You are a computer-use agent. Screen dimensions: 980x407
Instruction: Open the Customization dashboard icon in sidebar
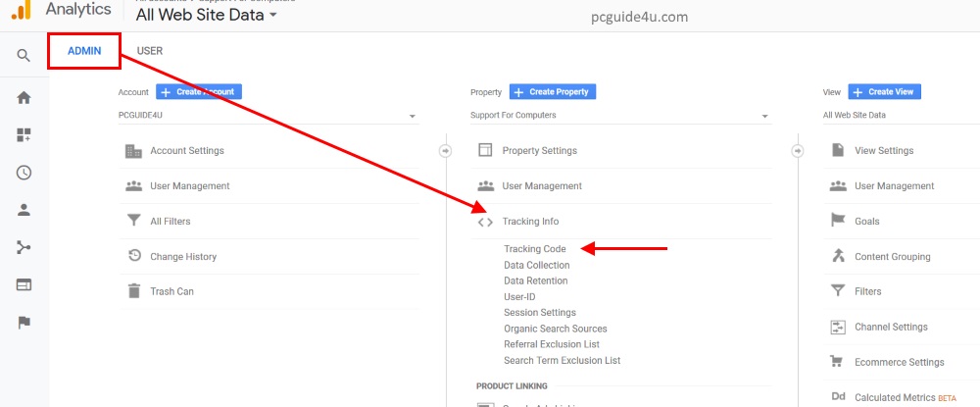coord(24,135)
